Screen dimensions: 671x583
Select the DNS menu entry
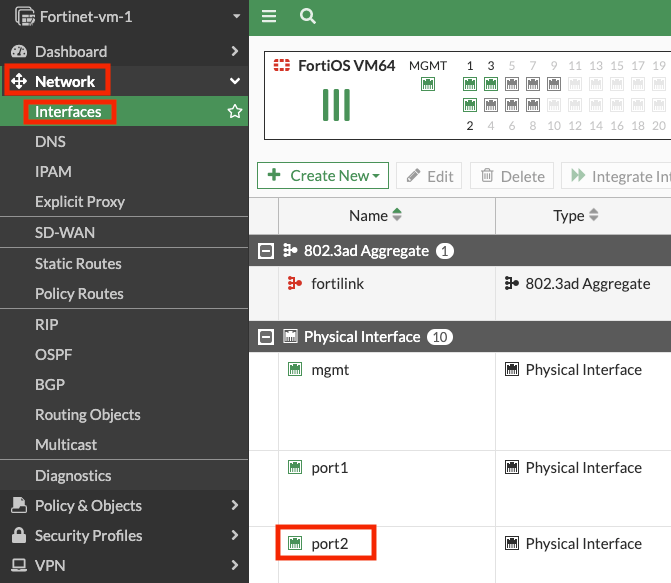pos(50,142)
